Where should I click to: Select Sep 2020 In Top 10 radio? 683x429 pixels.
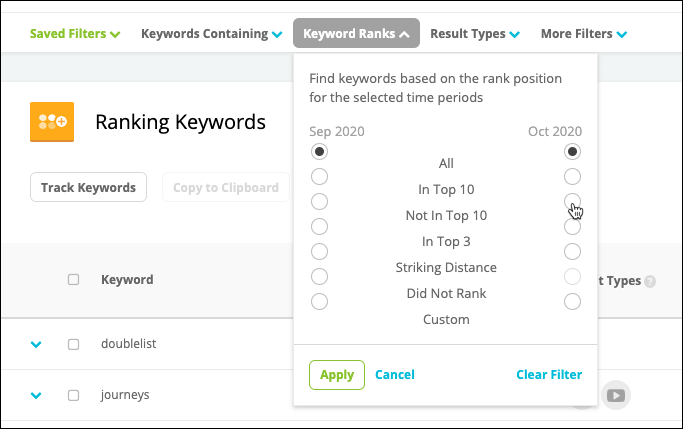point(319,176)
